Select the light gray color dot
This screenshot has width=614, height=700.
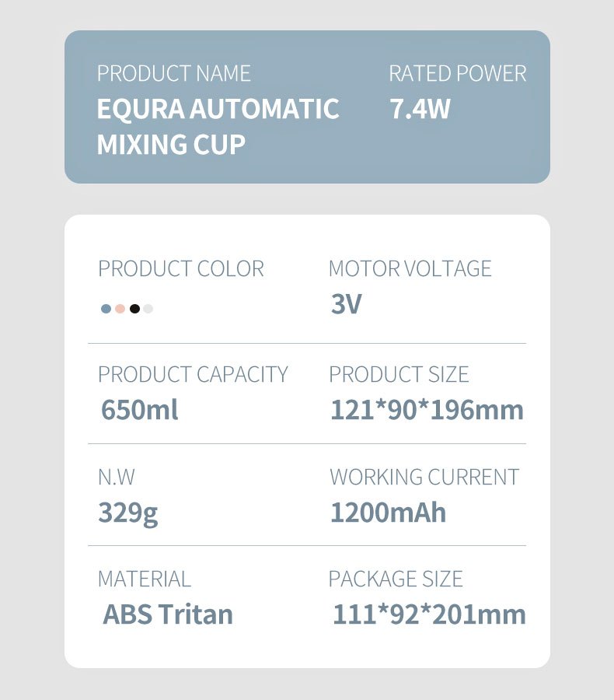point(148,309)
